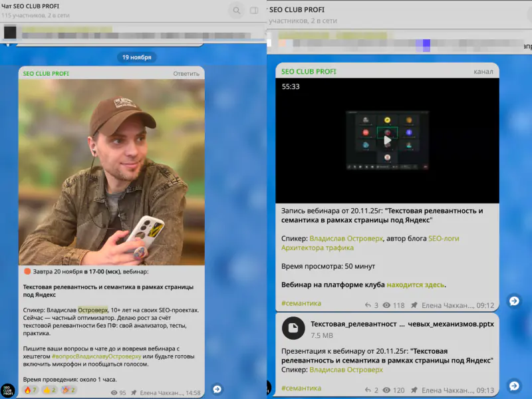Forward the presentation file post
Image resolution: width=532 pixels, height=399 pixels.
pos(514,386)
